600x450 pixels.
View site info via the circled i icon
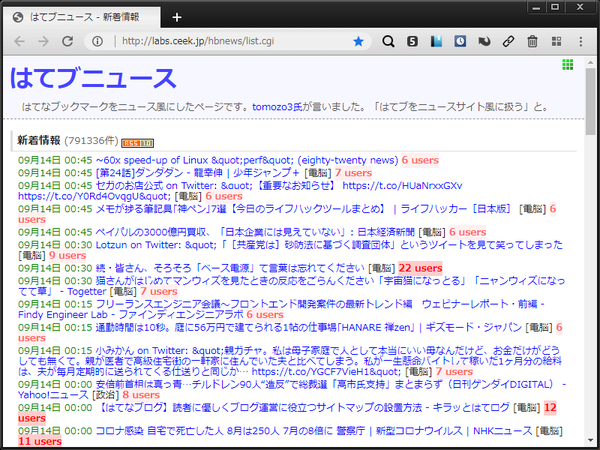click(x=97, y=41)
